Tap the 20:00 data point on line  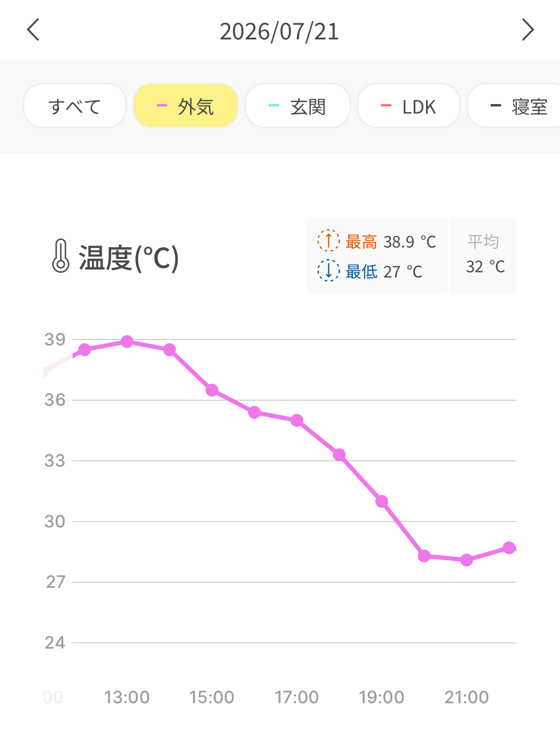[424, 556]
